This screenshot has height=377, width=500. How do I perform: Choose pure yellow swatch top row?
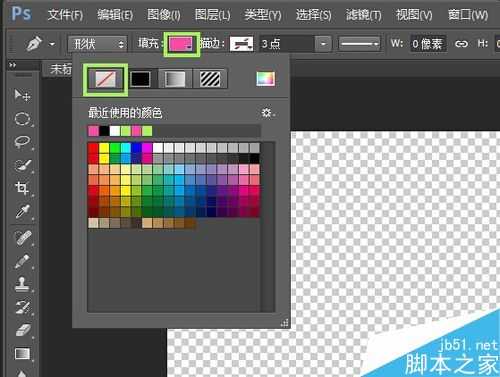[x=104, y=148]
